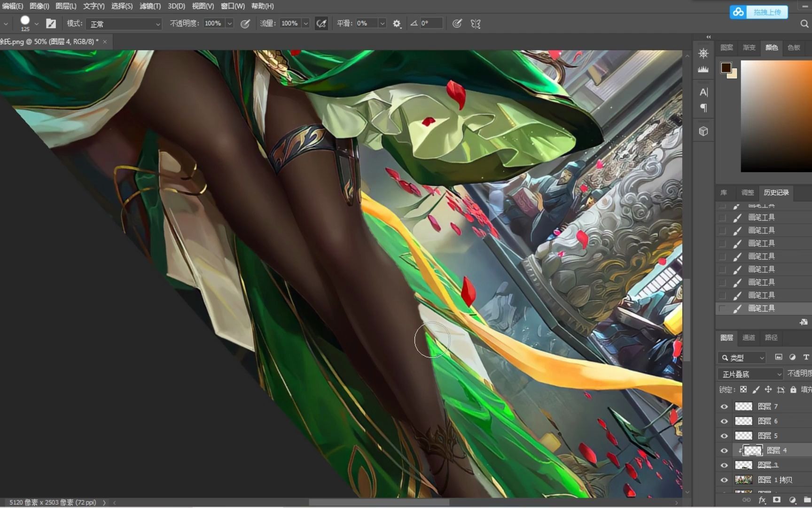Switch to the 路径 paths tab
Screen dimensions: 812x508
tap(771, 337)
